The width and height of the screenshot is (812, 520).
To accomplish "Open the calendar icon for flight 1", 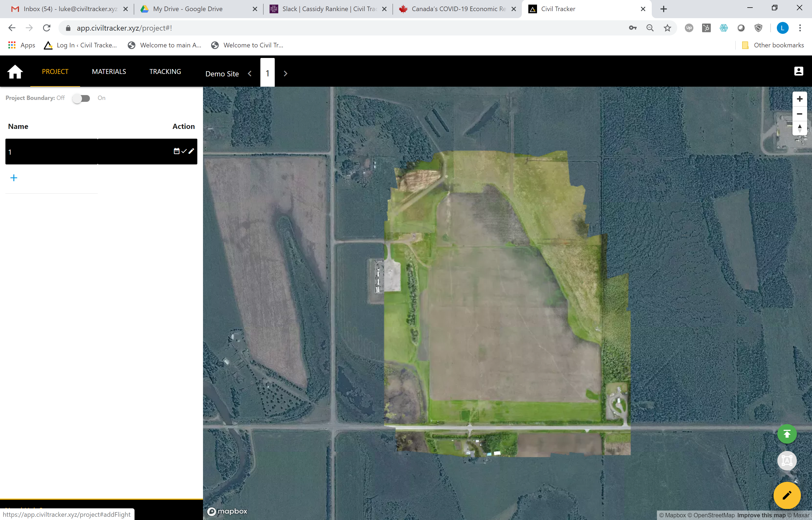I will pyautogui.click(x=176, y=151).
